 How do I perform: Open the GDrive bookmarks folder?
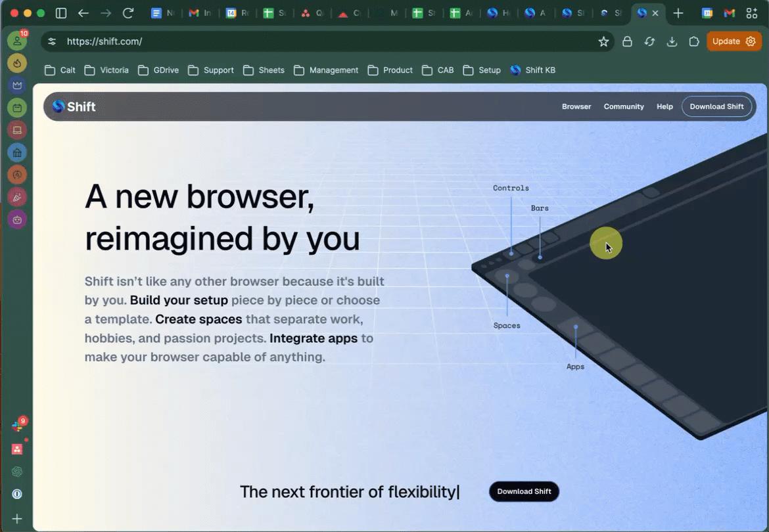click(158, 70)
